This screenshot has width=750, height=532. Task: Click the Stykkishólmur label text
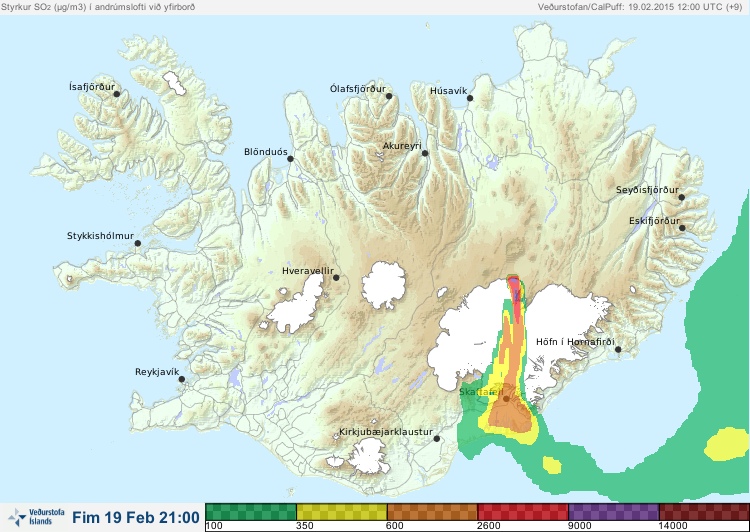pos(100,236)
